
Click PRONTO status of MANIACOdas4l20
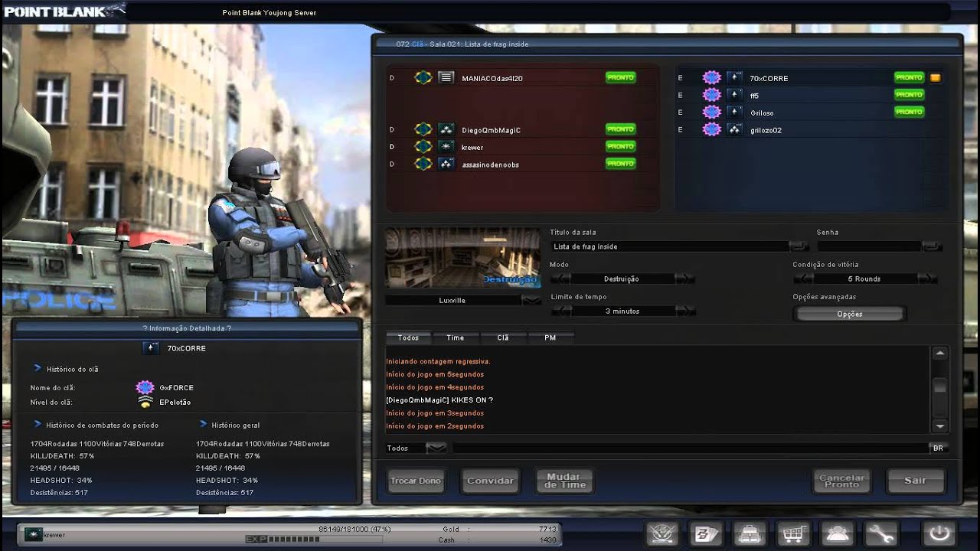point(620,77)
